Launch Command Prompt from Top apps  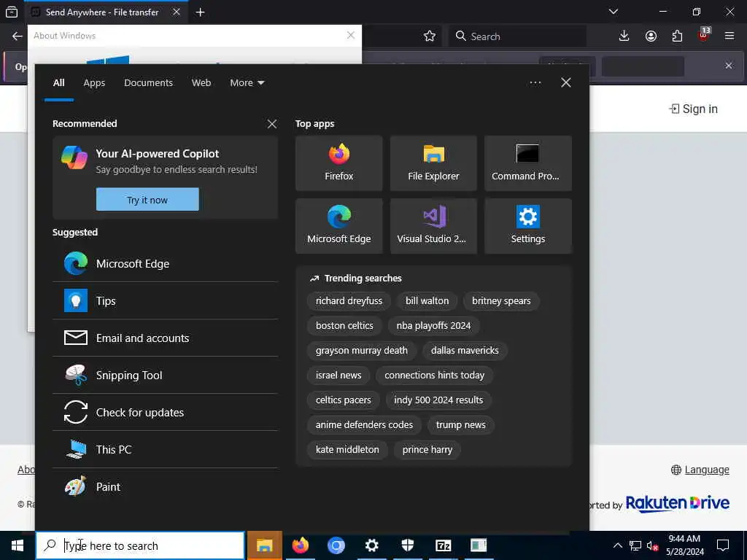[x=528, y=163]
